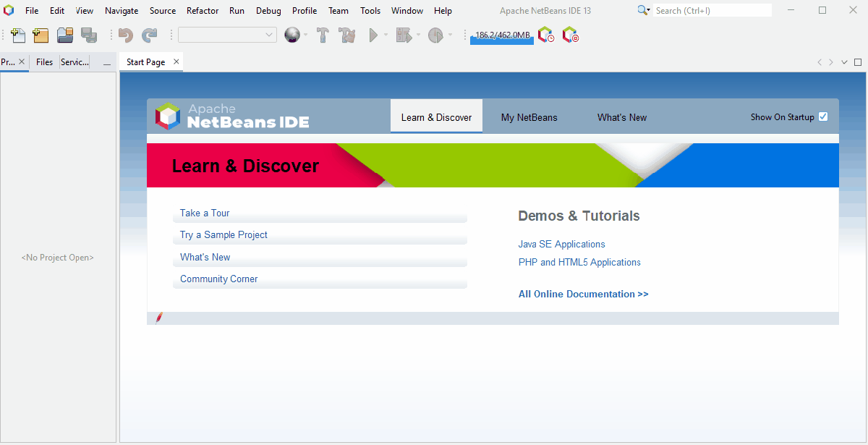Click the Search input field

(x=712, y=11)
